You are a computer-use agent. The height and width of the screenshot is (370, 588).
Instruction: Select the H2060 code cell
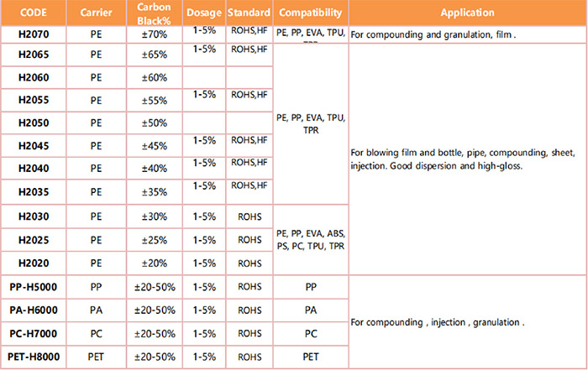[34, 77]
